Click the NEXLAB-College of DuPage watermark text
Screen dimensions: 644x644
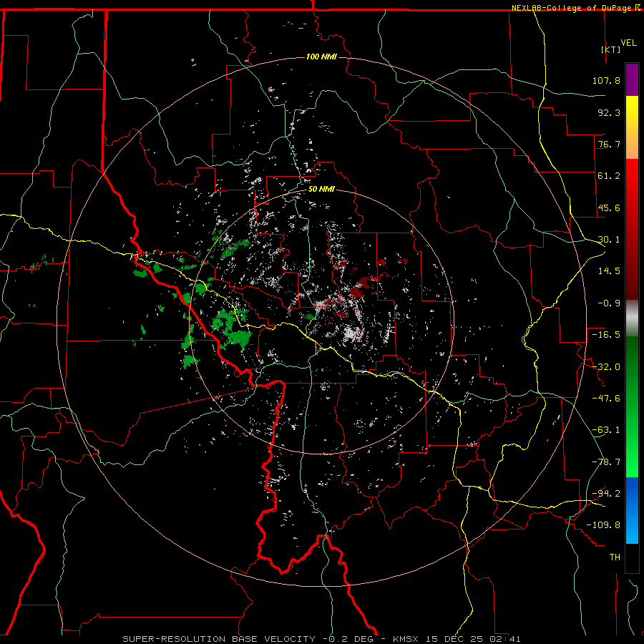572,8
